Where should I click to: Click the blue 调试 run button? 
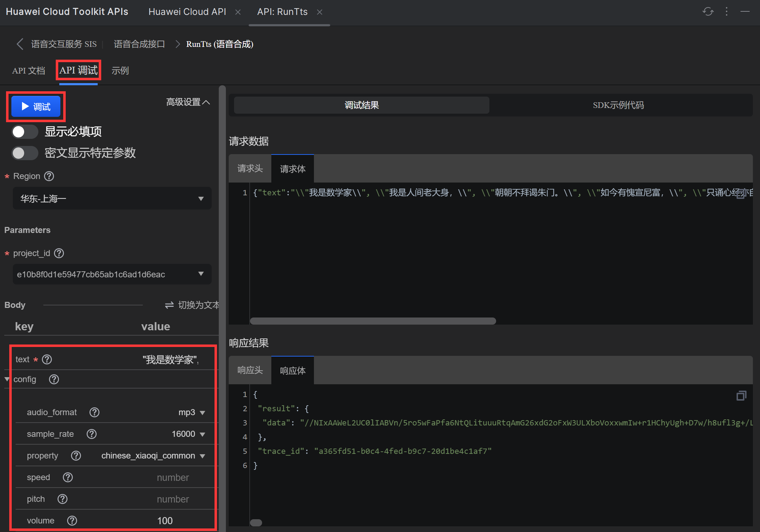coord(36,107)
